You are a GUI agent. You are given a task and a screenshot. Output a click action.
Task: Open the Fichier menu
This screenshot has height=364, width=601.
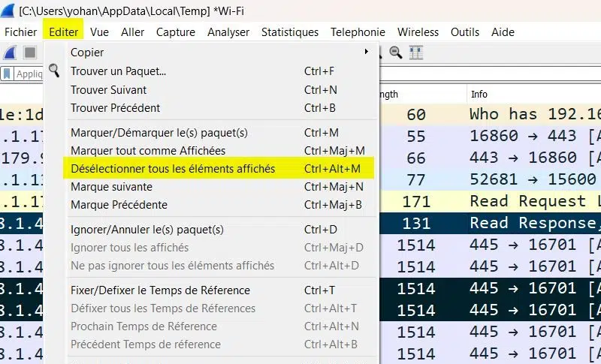[x=21, y=32]
